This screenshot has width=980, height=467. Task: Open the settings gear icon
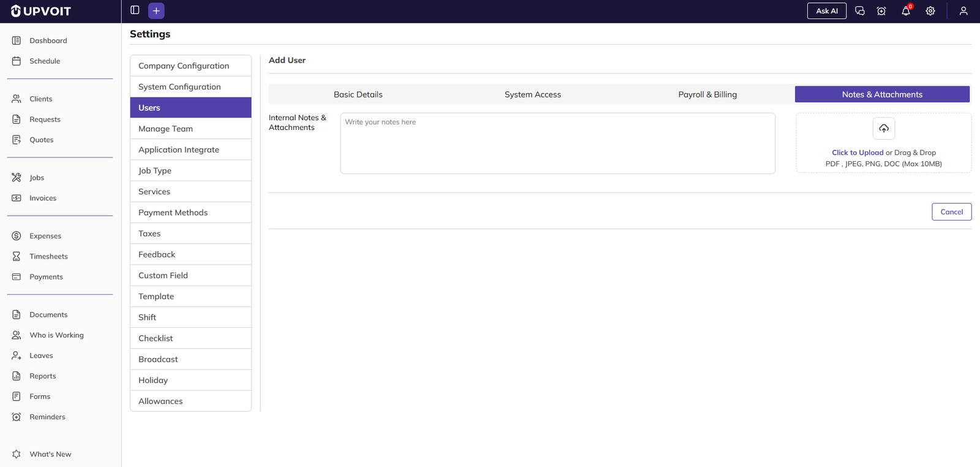click(x=930, y=11)
